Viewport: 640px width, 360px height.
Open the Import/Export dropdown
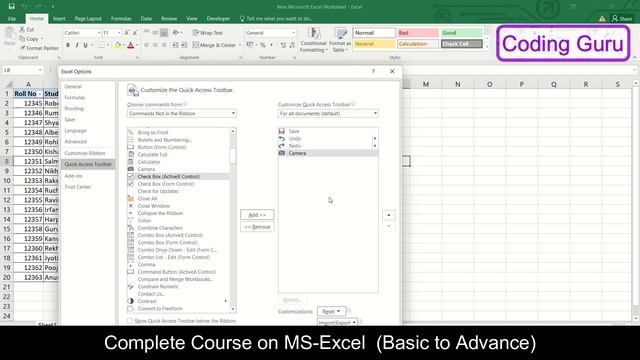[337, 322]
